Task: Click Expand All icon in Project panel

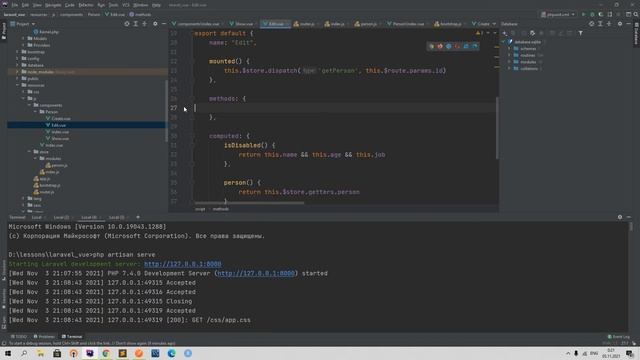Action: [x=136, y=24]
